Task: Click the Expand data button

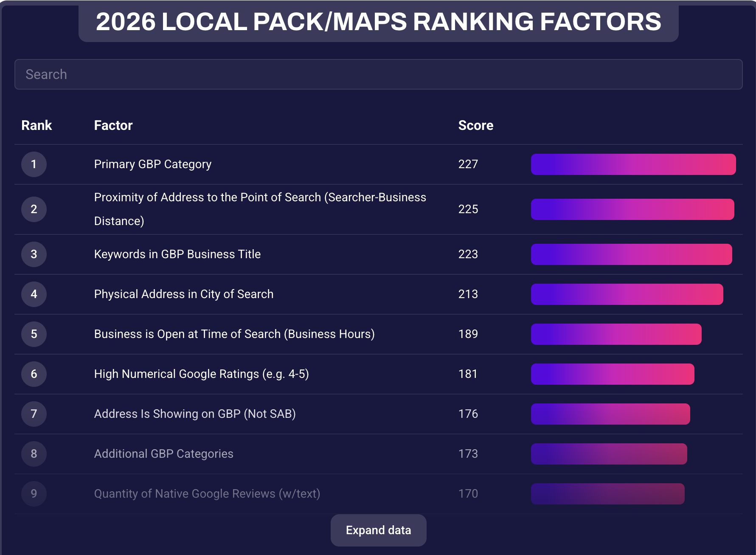Action: pos(378,530)
